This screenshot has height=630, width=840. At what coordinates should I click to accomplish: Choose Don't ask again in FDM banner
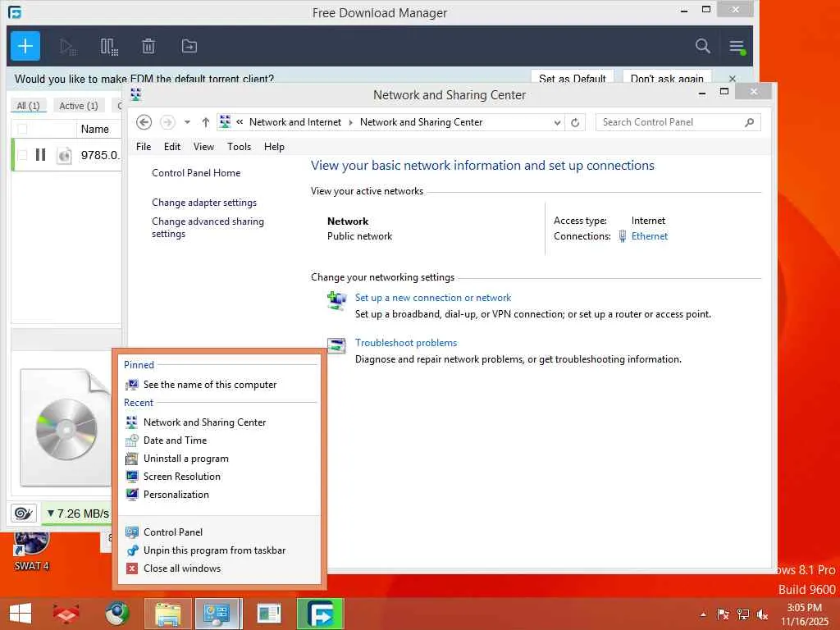[667, 78]
